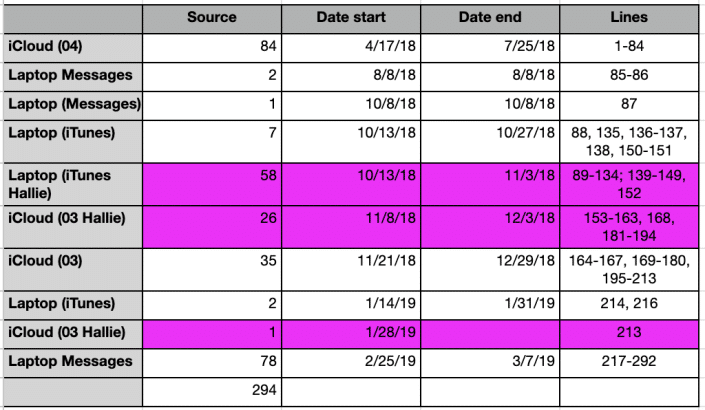This screenshot has width=705, height=410.
Task: Select the highlighted 11/3/18 date cell
Action: click(x=490, y=183)
